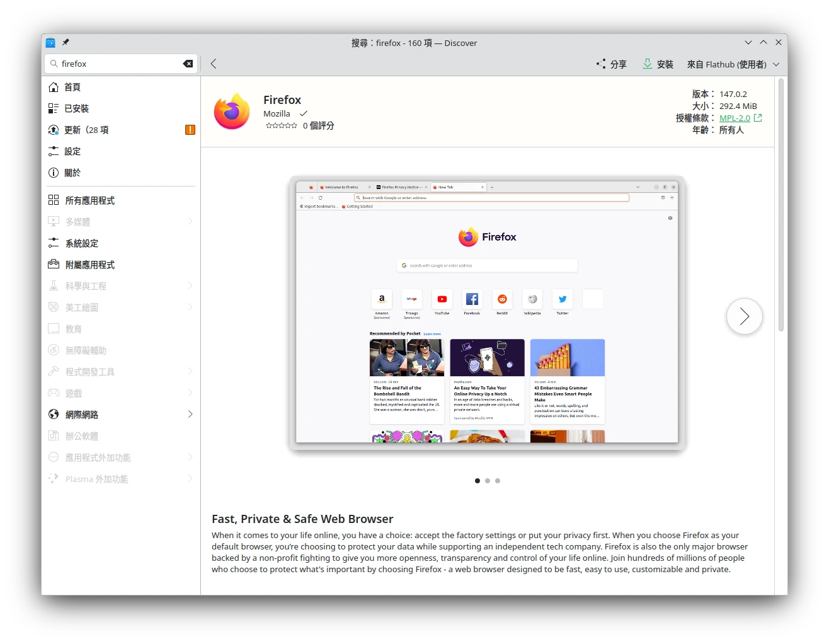Select the third screenshot pagination dot
Image resolution: width=829 pixels, height=644 pixels.
point(498,481)
